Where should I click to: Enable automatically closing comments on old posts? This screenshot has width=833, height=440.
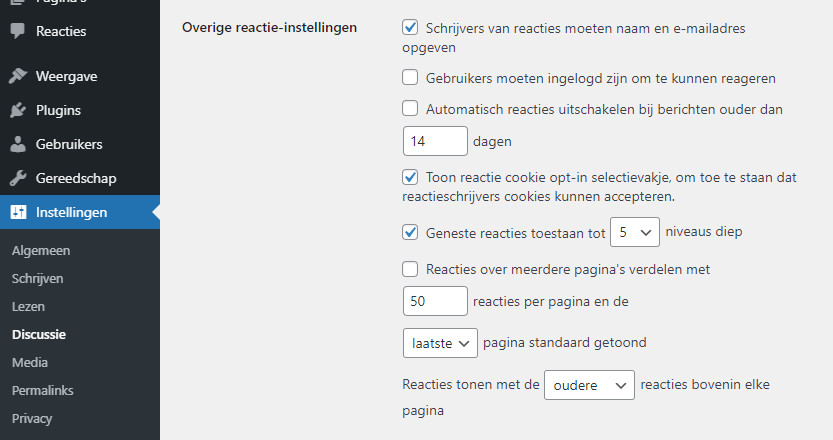click(410, 109)
